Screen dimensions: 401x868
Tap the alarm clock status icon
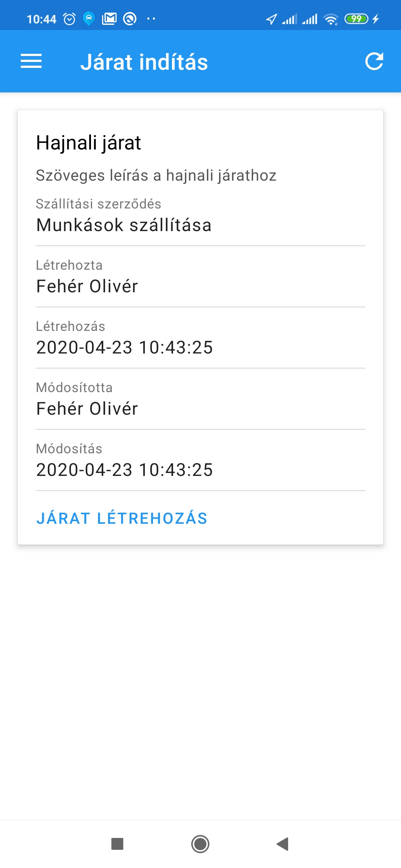69,19
